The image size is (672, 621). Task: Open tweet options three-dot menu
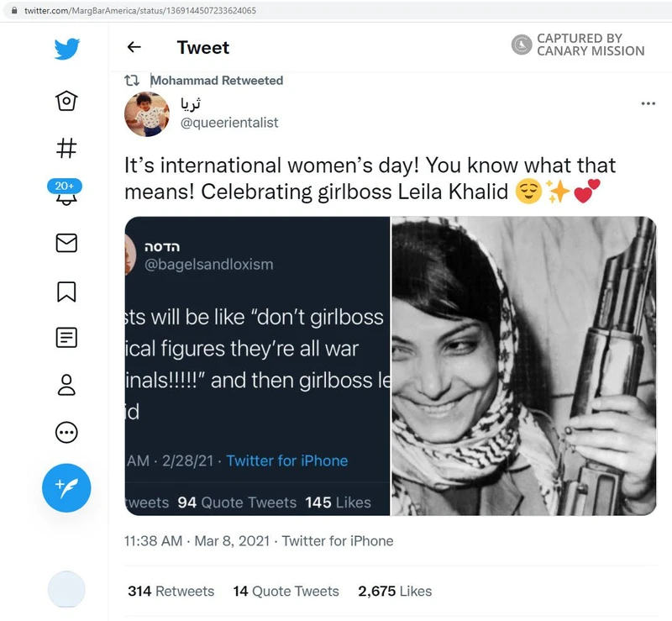[648, 103]
